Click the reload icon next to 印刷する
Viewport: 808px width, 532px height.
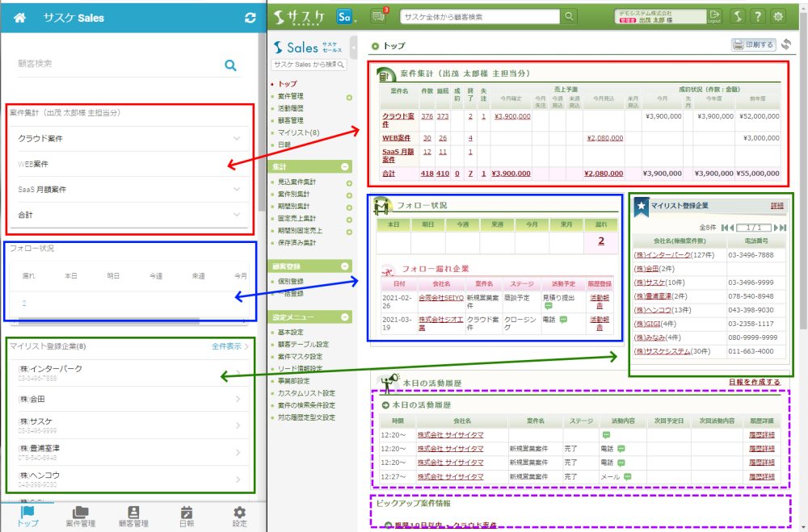point(786,45)
